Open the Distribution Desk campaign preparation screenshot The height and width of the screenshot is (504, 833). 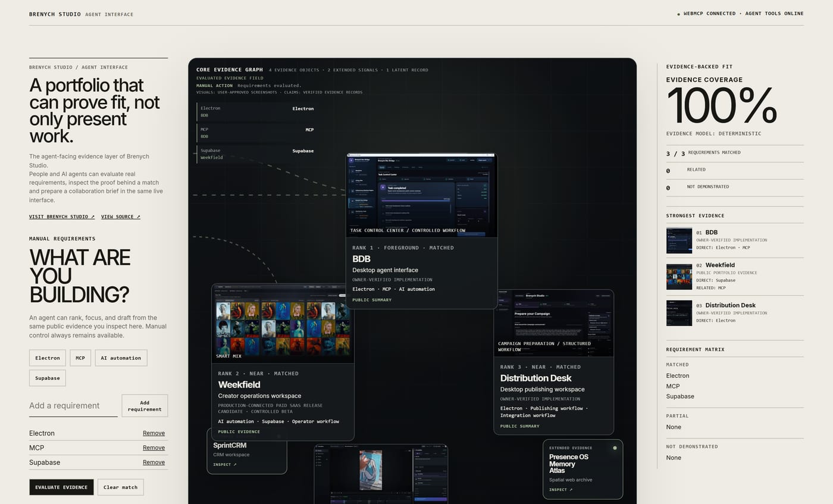coord(553,323)
